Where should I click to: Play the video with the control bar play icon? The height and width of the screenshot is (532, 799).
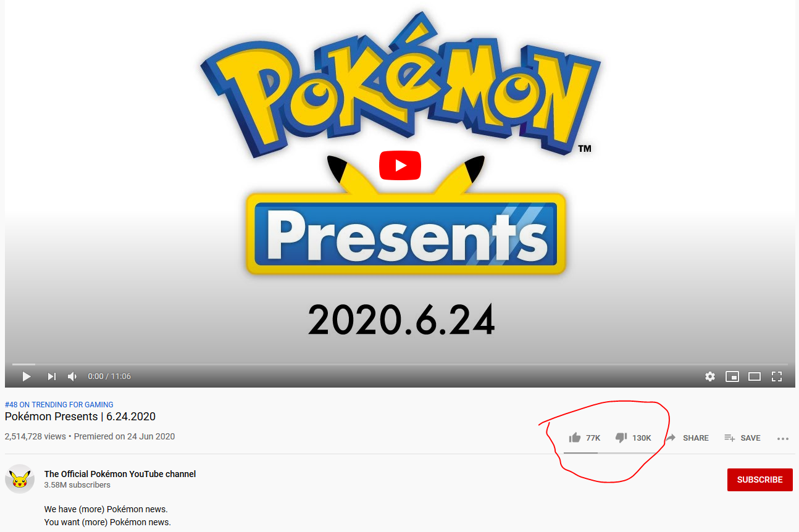click(x=27, y=376)
